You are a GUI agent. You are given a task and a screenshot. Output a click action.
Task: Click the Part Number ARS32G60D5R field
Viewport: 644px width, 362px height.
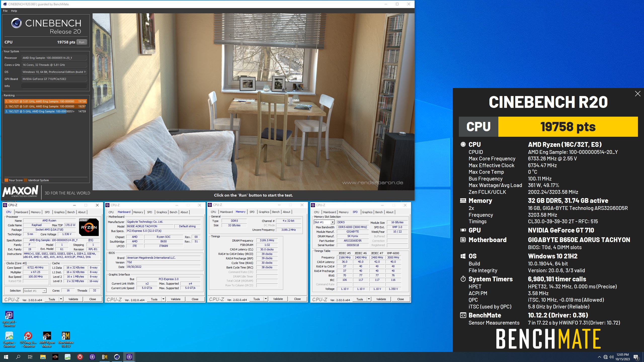tap(352, 241)
